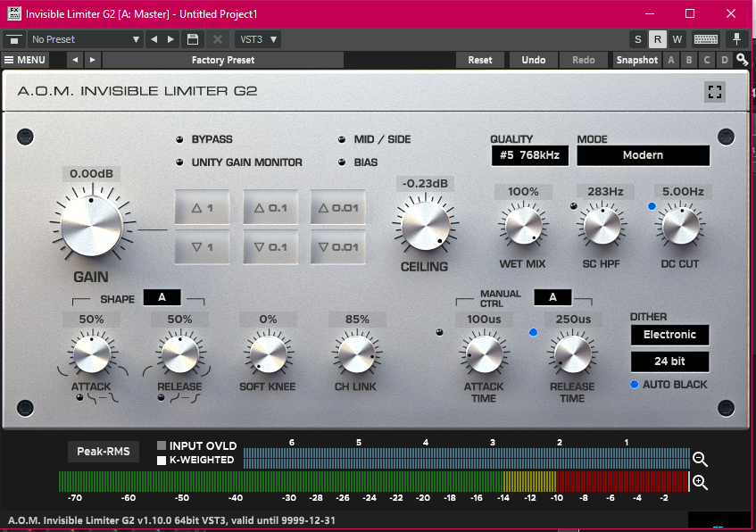756x532 pixels.
Task: Open the 24 bit depth selector
Action: click(x=669, y=362)
